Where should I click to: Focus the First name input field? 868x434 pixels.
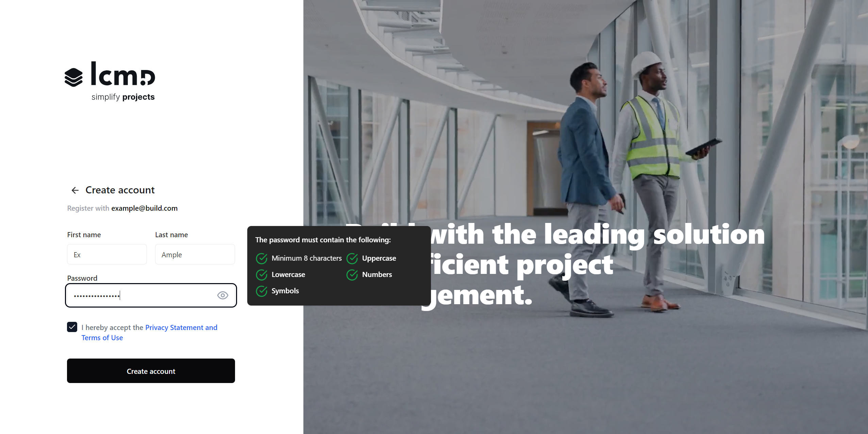[107, 255]
